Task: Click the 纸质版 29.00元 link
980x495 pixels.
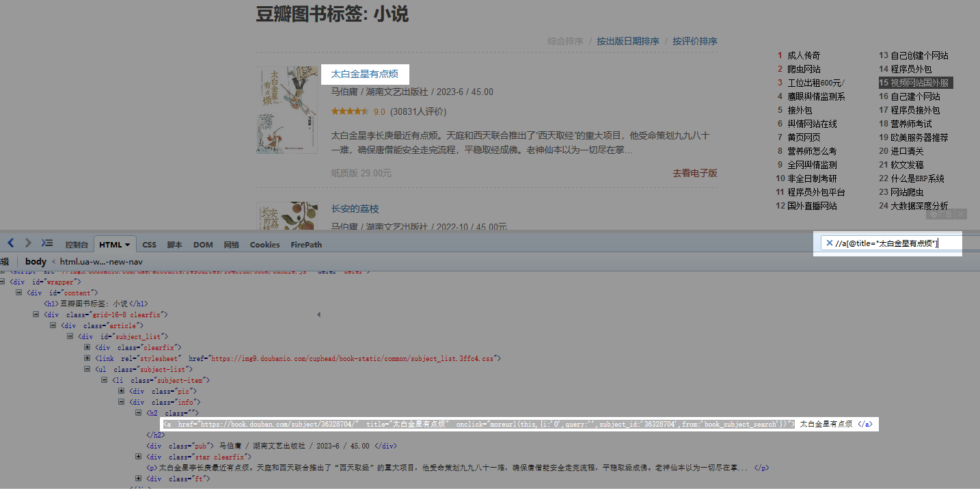Action: [x=362, y=173]
